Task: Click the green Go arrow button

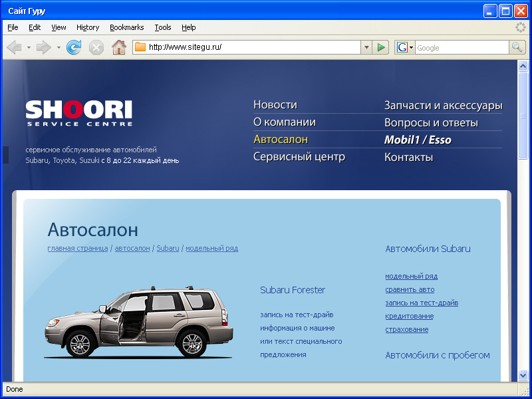Action: 380,47
